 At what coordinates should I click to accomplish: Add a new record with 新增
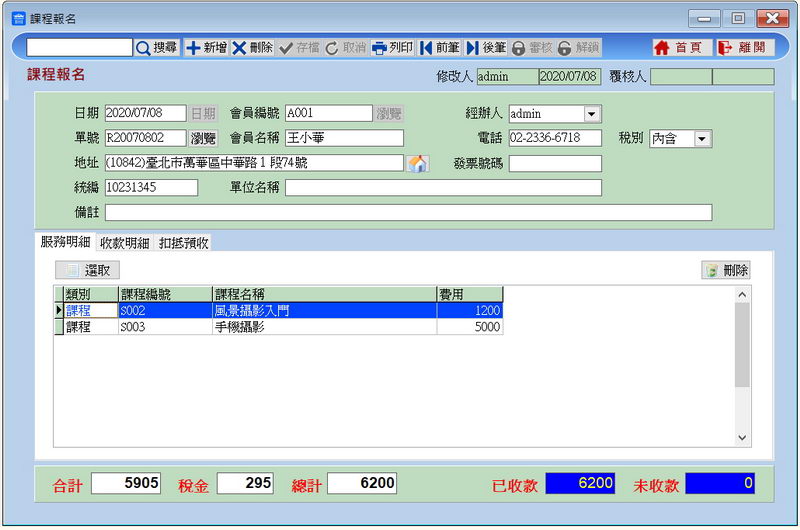point(206,48)
